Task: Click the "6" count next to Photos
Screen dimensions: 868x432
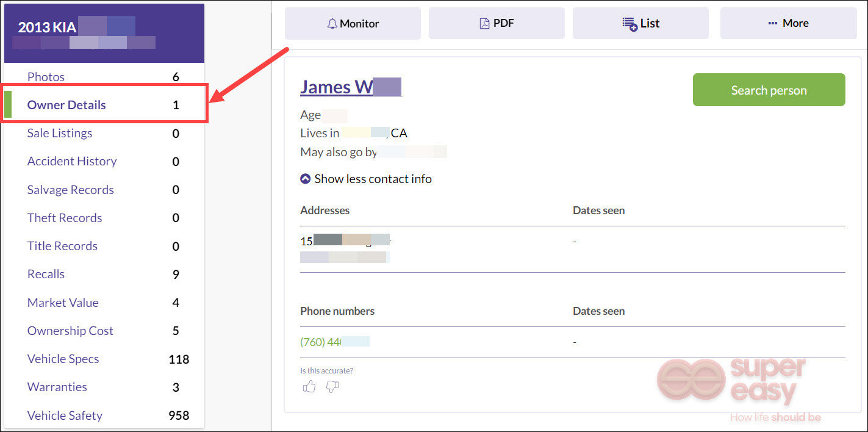Action: [176, 77]
